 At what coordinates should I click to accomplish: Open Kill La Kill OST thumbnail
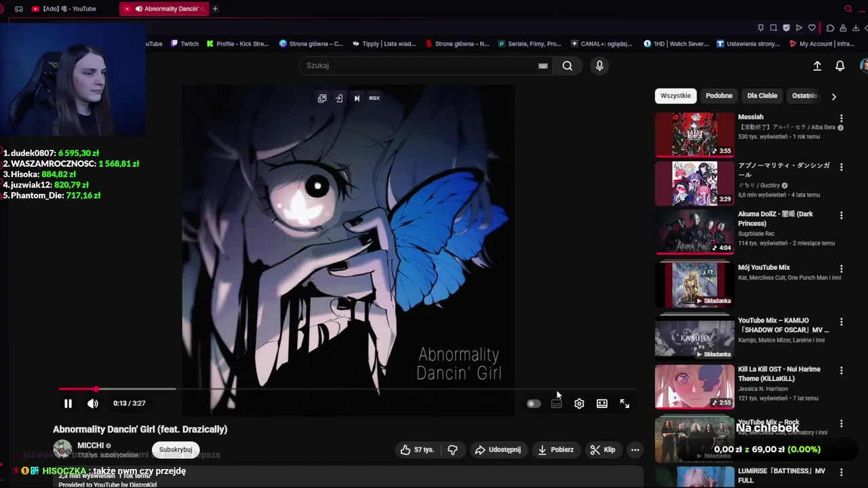tap(694, 387)
